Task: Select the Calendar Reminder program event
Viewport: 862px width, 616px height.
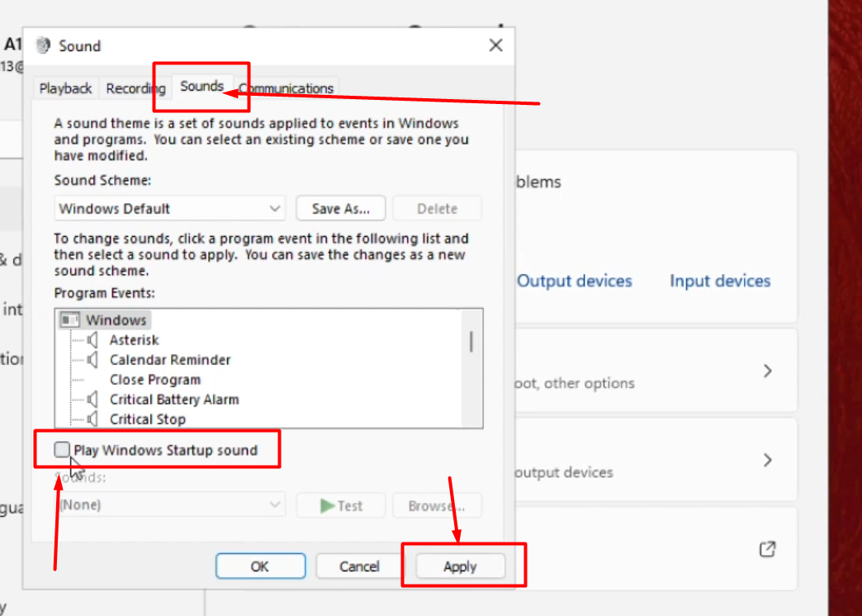Action: coord(170,360)
